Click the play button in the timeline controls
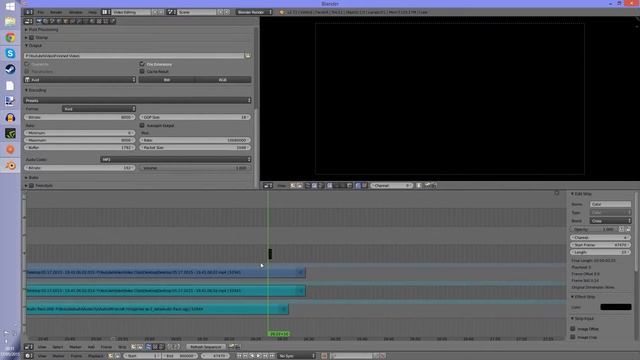This screenshot has width=640, height=360. pos(259,356)
